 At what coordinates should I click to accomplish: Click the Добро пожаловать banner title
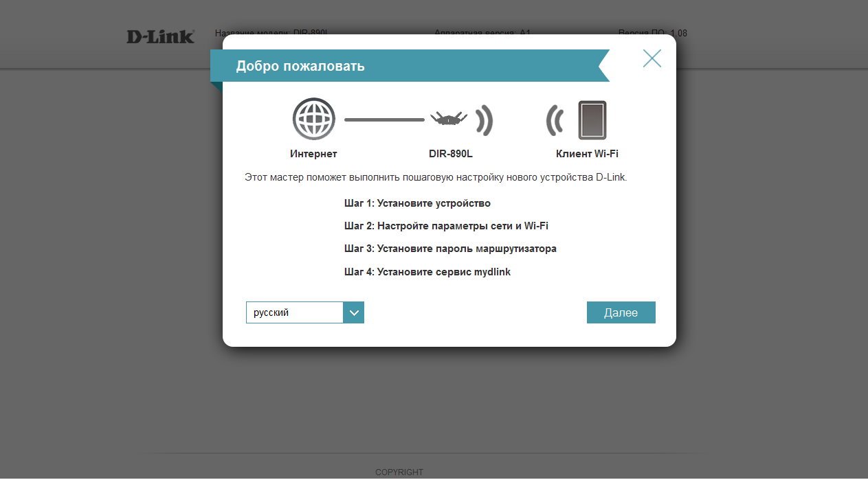tap(300, 66)
